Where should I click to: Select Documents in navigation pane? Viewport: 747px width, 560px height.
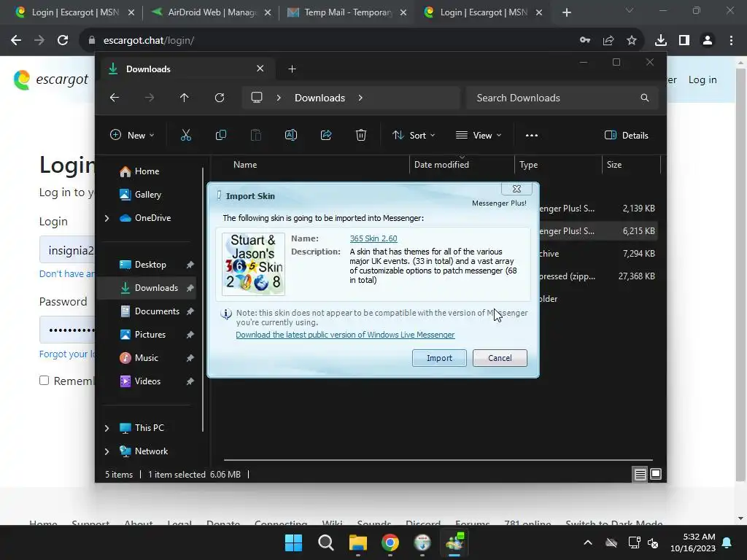pyautogui.click(x=147, y=311)
